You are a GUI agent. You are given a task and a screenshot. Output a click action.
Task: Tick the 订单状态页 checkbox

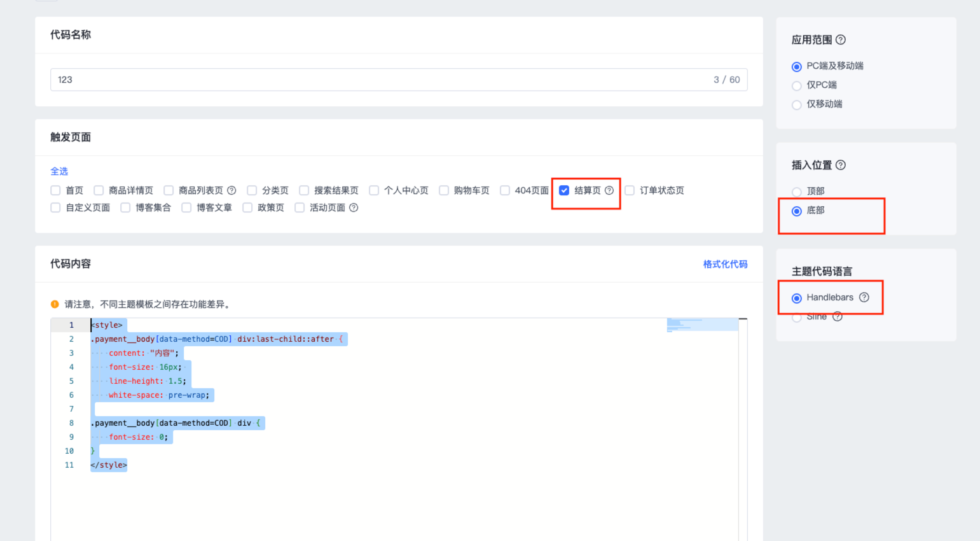point(630,190)
